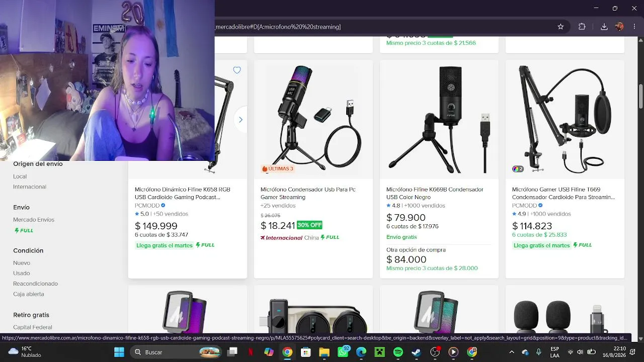Open the Chrome extensions puzzle icon
644x362 pixels.
click(582, 27)
